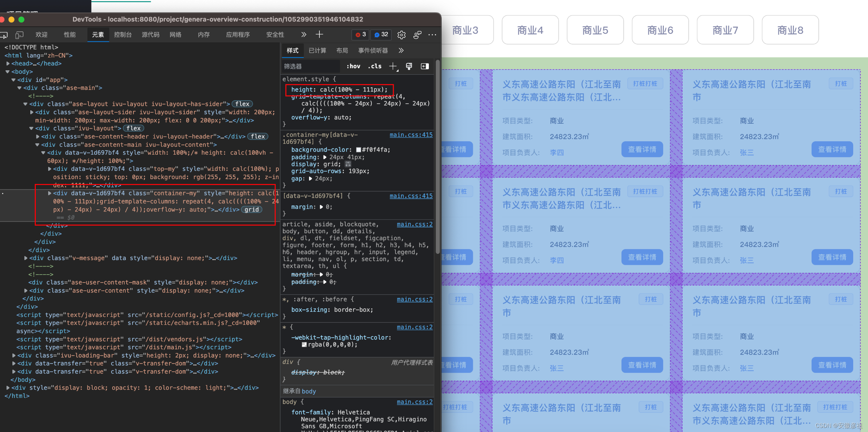This screenshot has height=432, width=868.
Task: Open main.css:415 link for .container-my rule
Action: pos(411,135)
